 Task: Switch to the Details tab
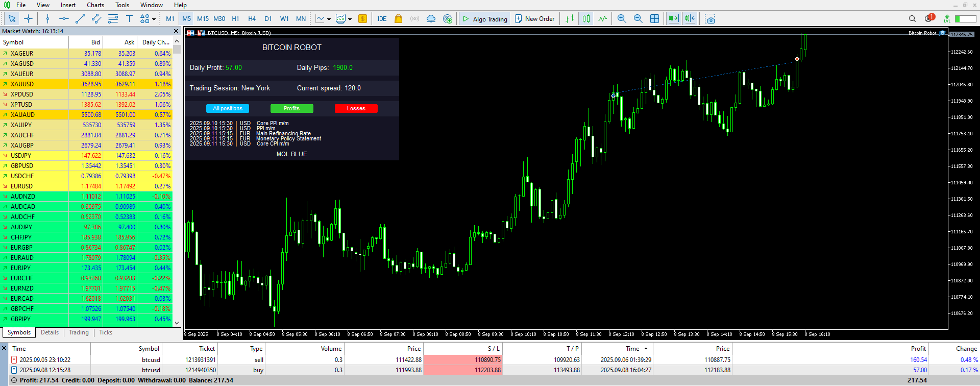(x=50, y=332)
